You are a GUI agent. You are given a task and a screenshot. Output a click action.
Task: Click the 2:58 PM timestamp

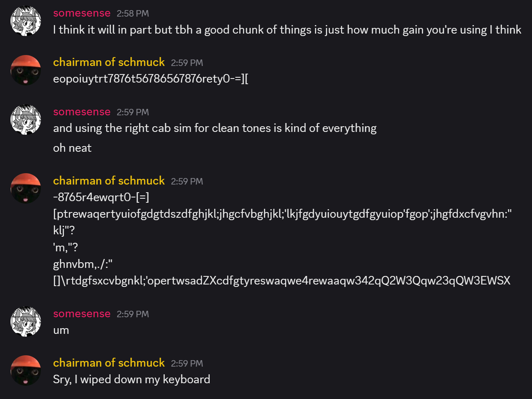133,14
